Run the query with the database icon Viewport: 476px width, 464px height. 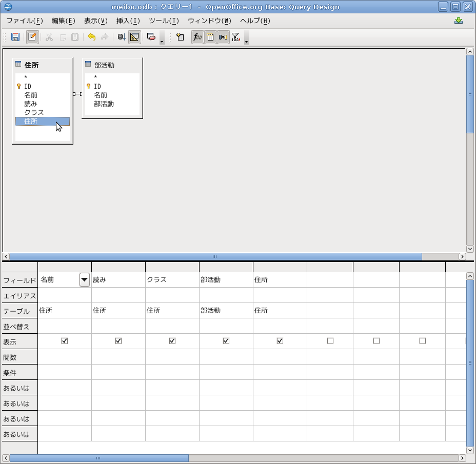(122, 37)
